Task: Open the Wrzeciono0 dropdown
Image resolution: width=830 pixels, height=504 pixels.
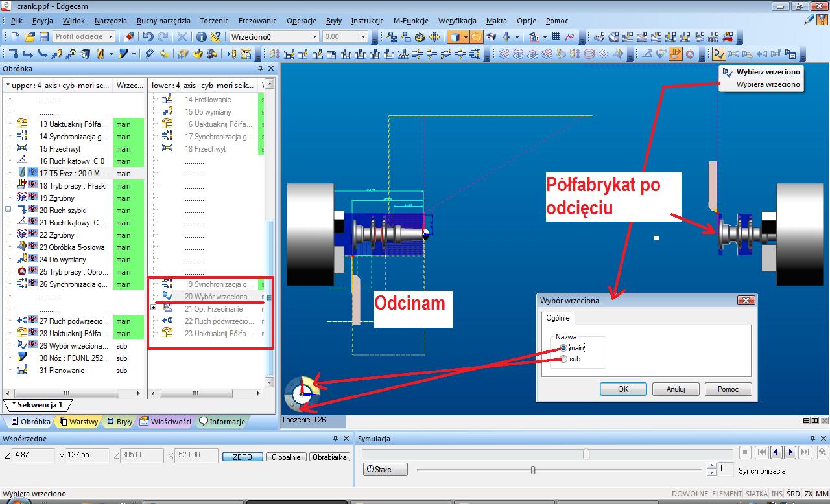Action: click(315, 37)
